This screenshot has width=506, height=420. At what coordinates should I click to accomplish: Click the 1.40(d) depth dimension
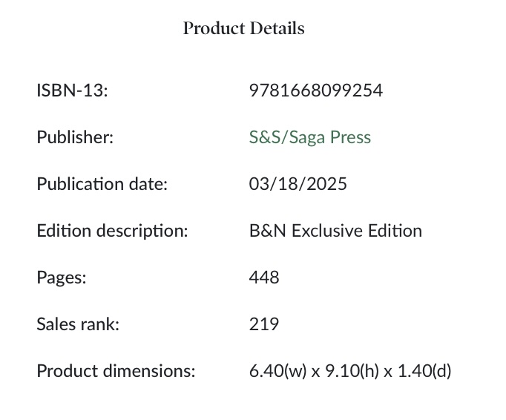coord(424,371)
